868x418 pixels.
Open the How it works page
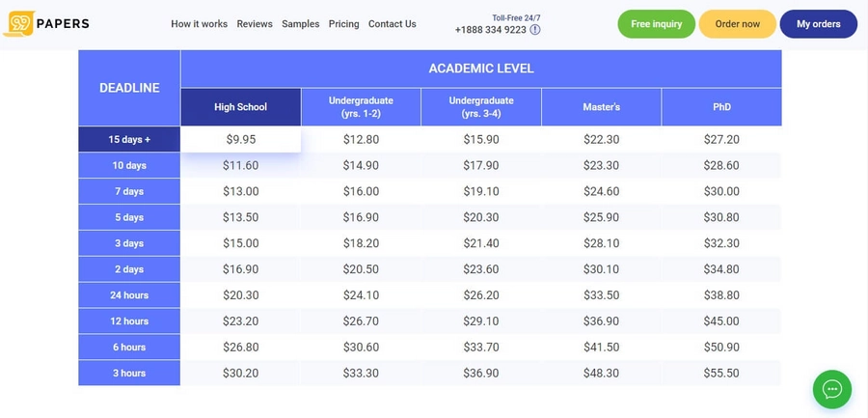[200, 24]
